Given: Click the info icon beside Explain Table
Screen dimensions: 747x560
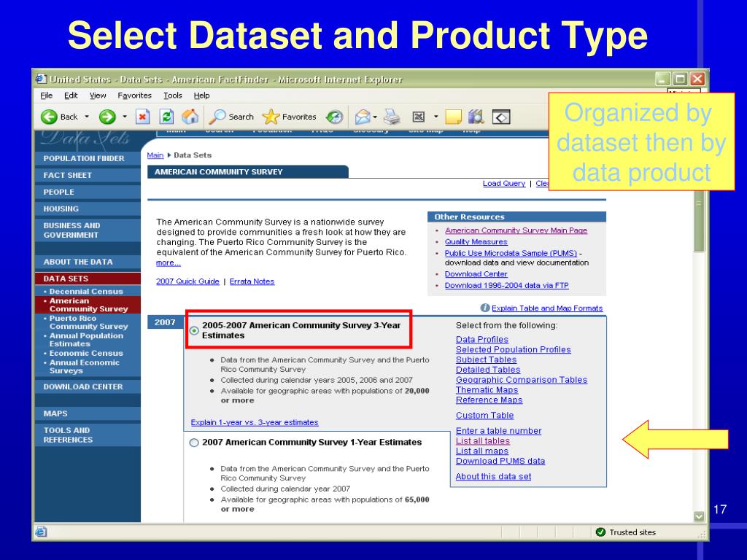Looking at the screenshot, I should tap(485, 308).
